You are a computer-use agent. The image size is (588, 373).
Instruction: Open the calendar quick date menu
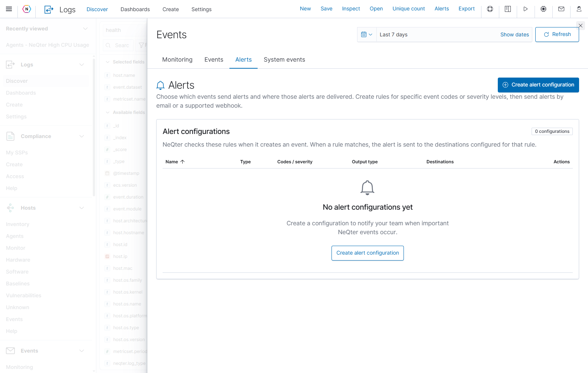367,35
